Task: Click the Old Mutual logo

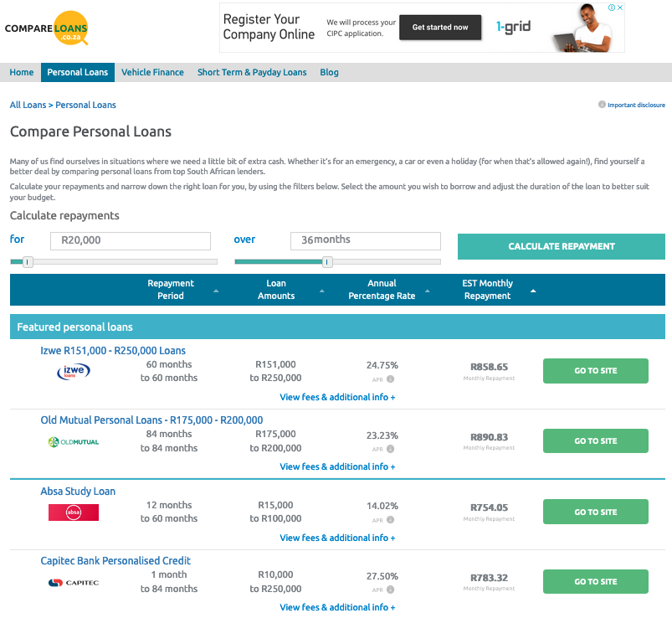Action: point(73,441)
